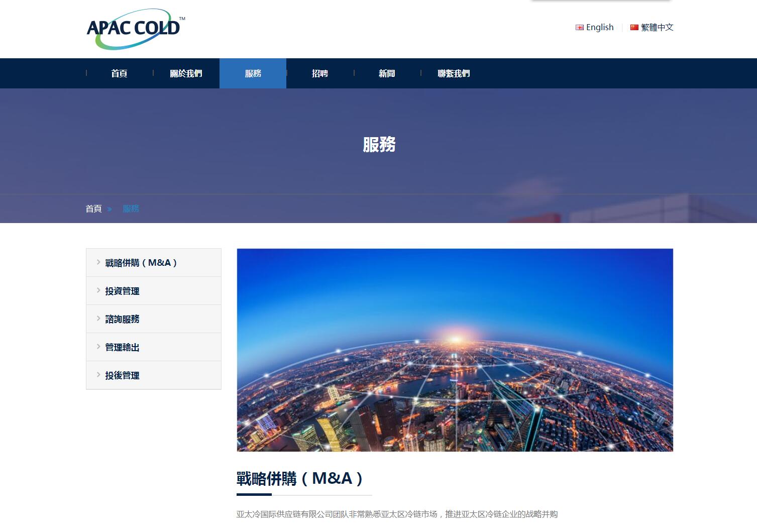Open the 招聘 navigation tab
757x532 pixels.
tap(320, 73)
